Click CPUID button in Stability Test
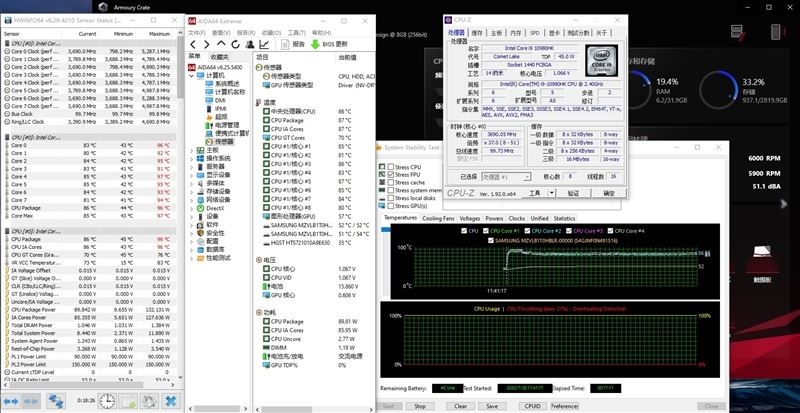 tap(532, 406)
